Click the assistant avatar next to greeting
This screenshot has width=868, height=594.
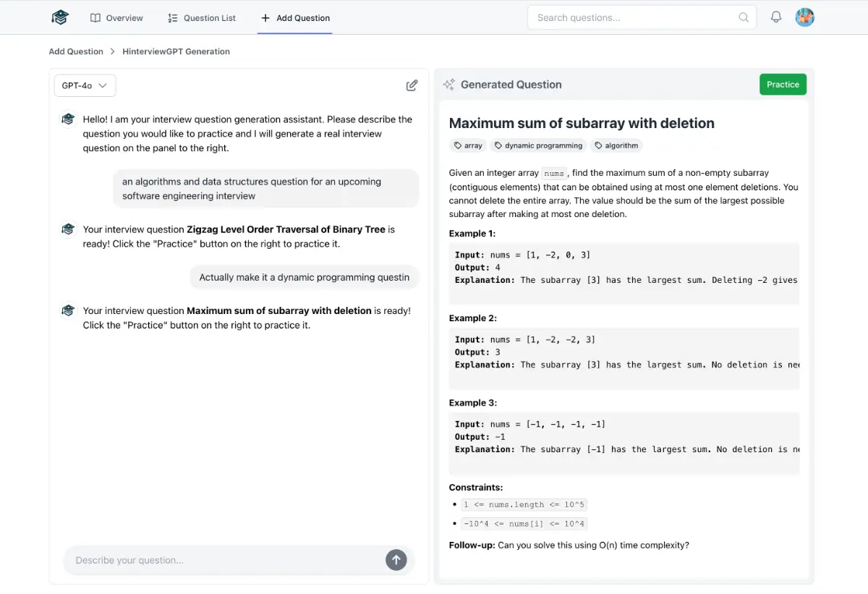click(x=68, y=119)
